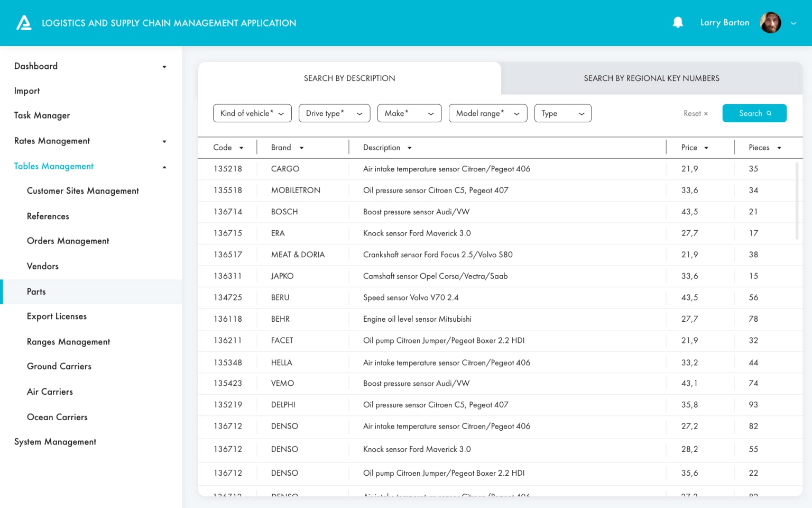This screenshot has height=508, width=812.
Task: Open the Kind of vehicle dropdown
Action: (252, 113)
